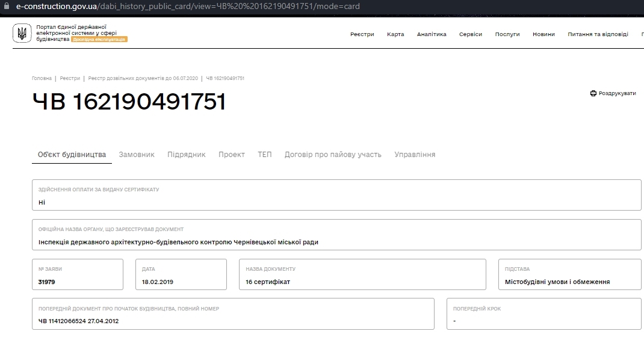Follow the Головна breadcrumb link

pyautogui.click(x=42, y=78)
